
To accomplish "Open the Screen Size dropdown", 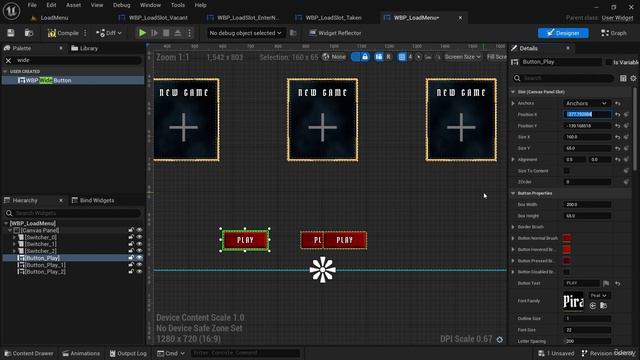I will pos(462,57).
